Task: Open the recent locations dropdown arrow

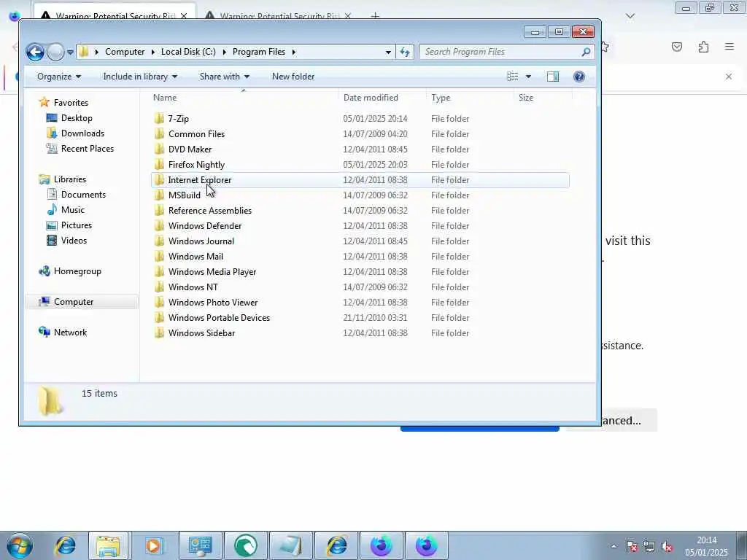Action: [x=70, y=52]
